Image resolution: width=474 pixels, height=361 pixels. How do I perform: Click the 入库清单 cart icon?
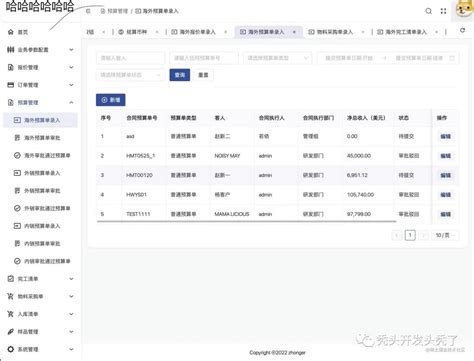click(11, 314)
